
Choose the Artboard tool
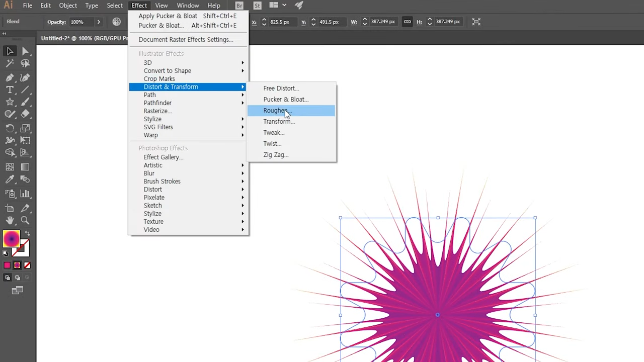click(10, 208)
